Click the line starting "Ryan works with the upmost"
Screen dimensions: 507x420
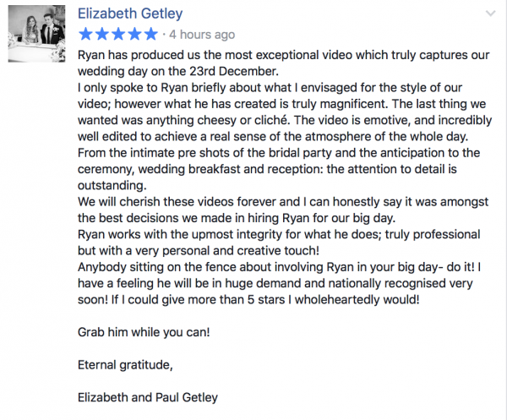point(279,234)
